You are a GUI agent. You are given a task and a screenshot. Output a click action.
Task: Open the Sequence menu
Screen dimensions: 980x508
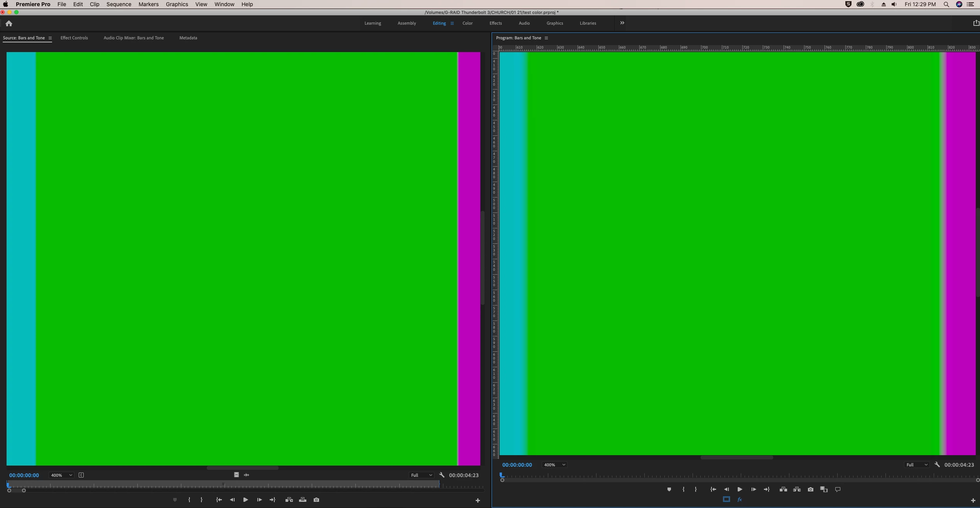point(118,4)
